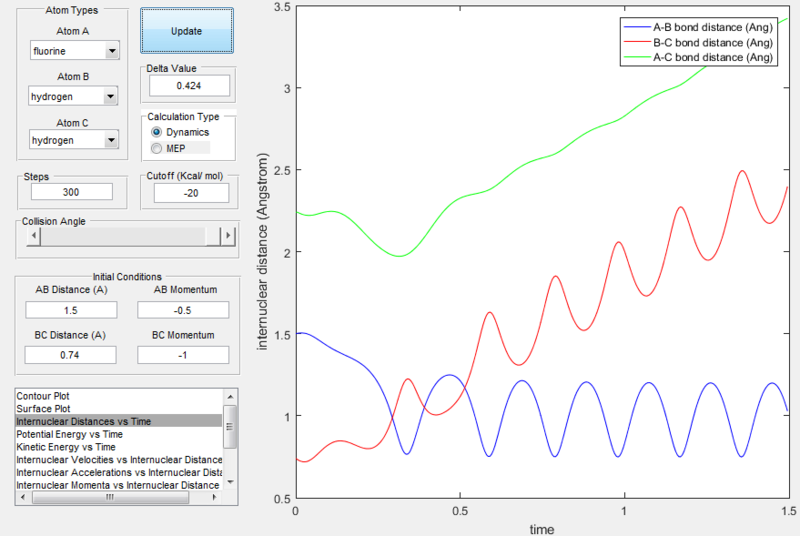The height and width of the screenshot is (536, 800).
Task: Click the time x-axis label
Action: (542, 529)
